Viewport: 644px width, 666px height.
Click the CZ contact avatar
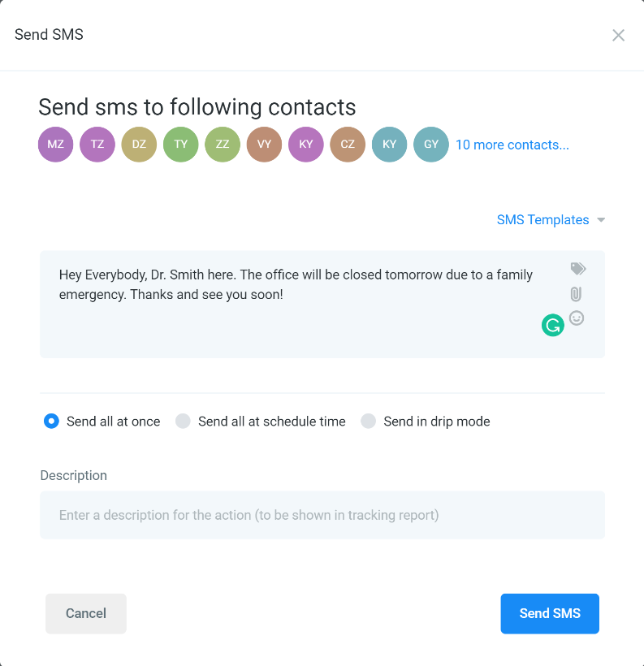pos(348,145)
